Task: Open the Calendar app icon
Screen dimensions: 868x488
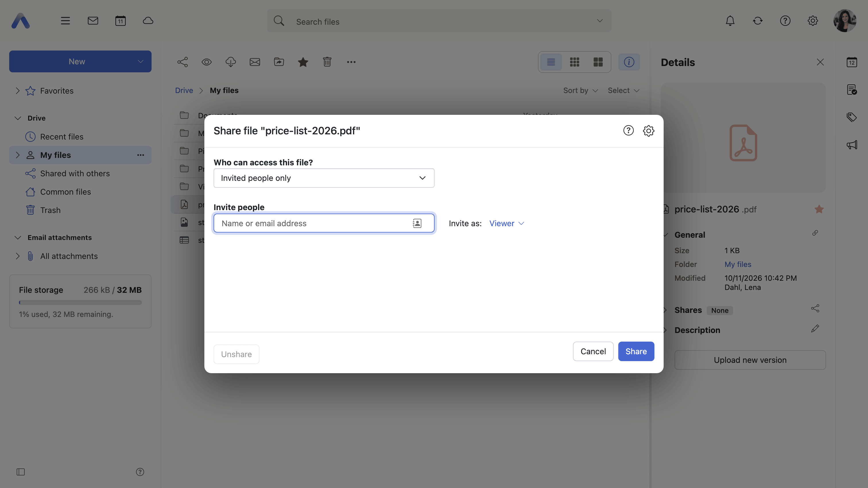Action: coord(120,21)
